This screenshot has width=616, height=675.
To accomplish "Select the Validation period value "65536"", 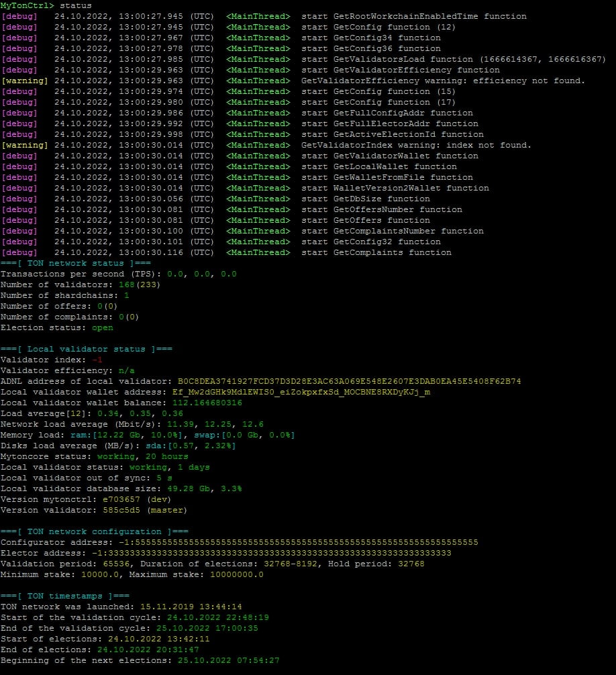I will tap(116, 564).
